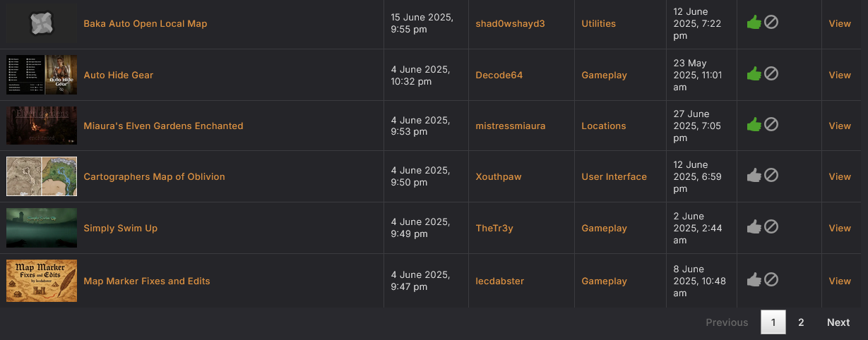Open Auto Hide Gear thumbnail image
Viewport: 868px width, 340px height.
tap(42, 75)
